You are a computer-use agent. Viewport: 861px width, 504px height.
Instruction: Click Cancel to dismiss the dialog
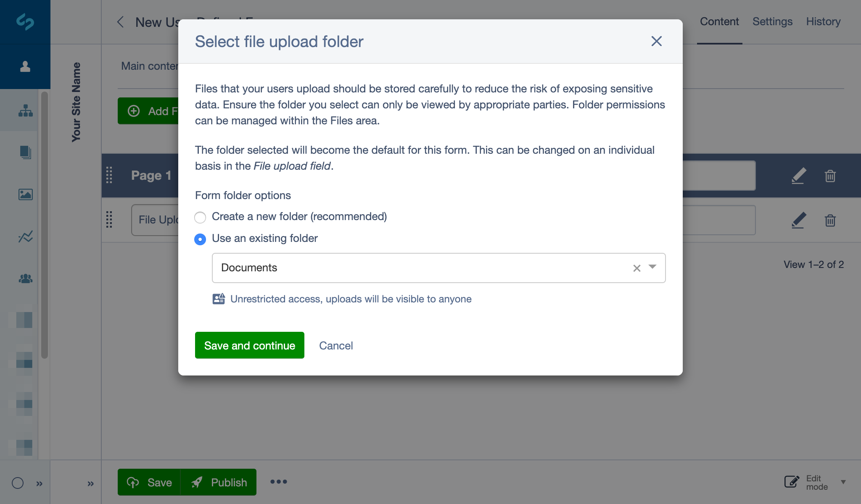click(x=335, y=345)
